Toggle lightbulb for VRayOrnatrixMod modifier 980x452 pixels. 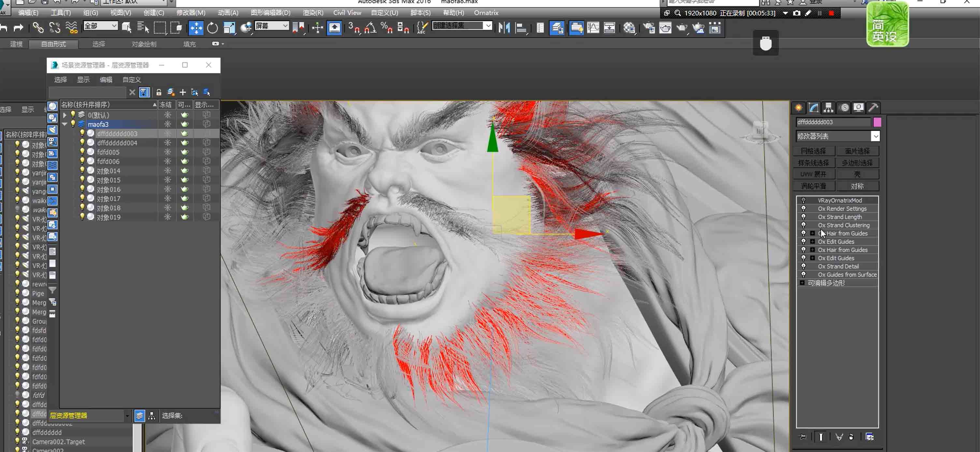803,200
